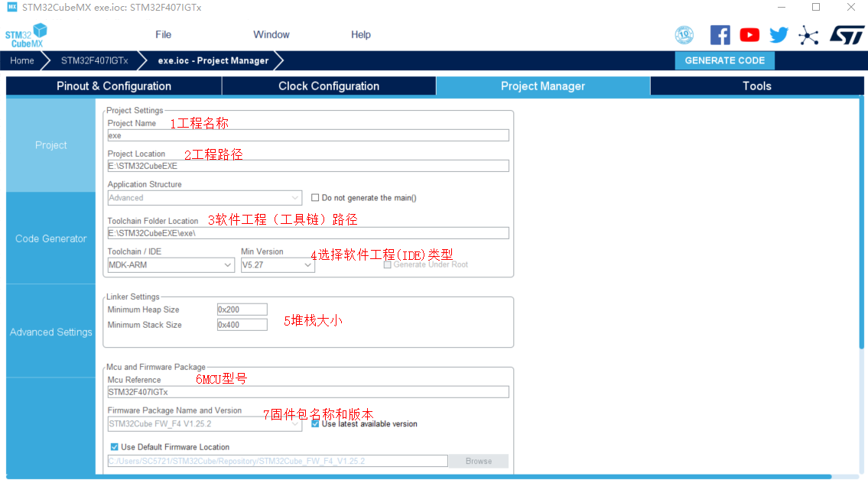
Task: Click the ST community network icon
Action: [x=808, y=35]
